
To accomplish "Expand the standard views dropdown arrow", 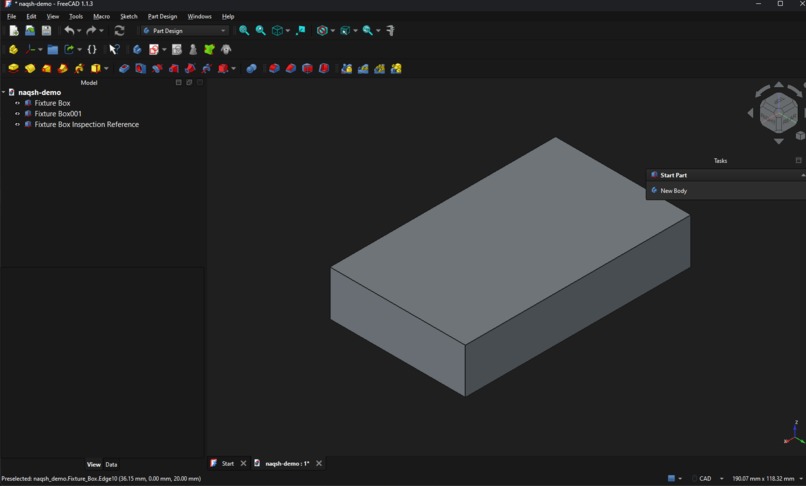I will 287,31.
